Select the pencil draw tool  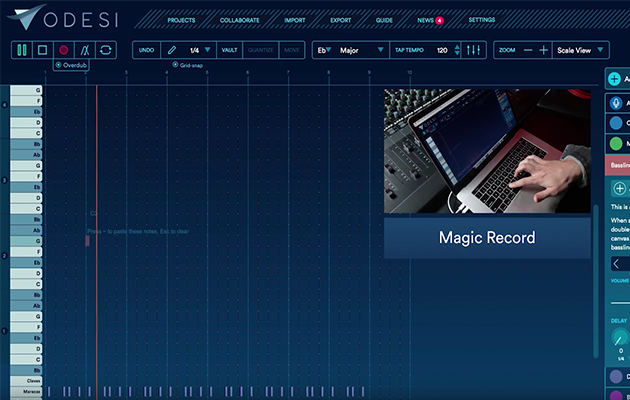click(x=172, y=49)
